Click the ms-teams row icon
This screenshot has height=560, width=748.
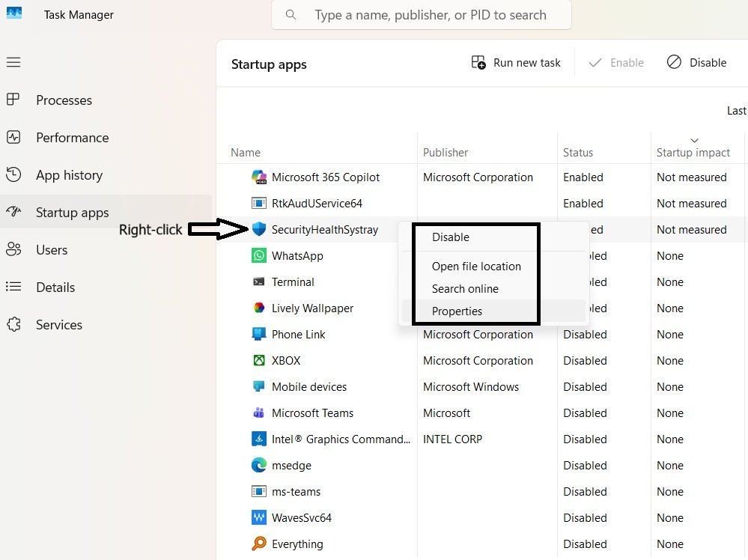(x=259, y=491)
